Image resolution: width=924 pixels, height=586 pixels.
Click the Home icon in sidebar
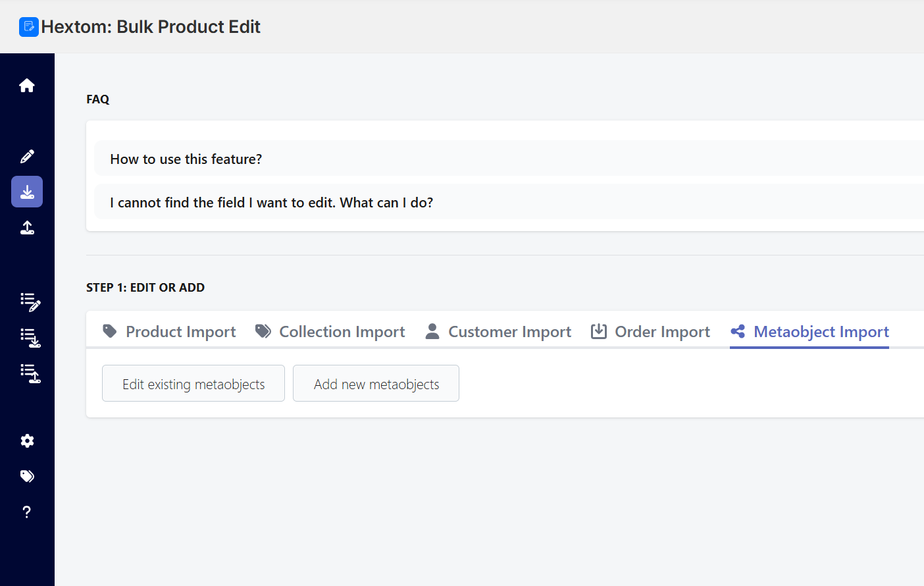pos(27,86)
